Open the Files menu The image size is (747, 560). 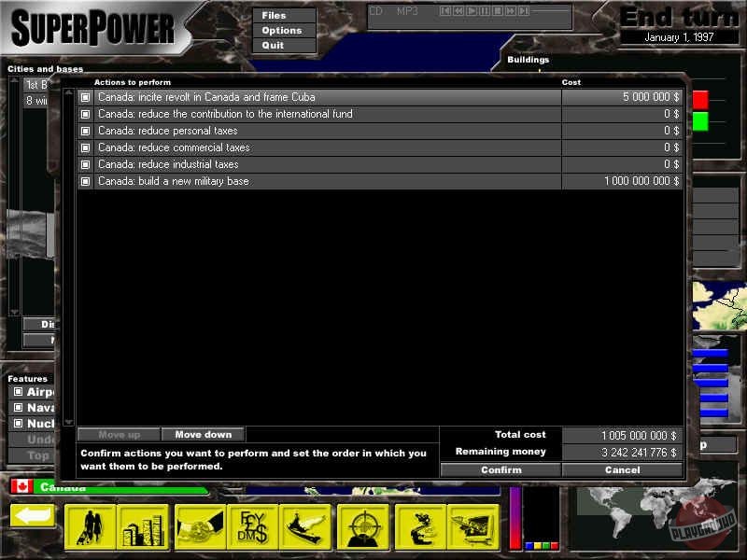pyautogui.click(x=275, y=16)
